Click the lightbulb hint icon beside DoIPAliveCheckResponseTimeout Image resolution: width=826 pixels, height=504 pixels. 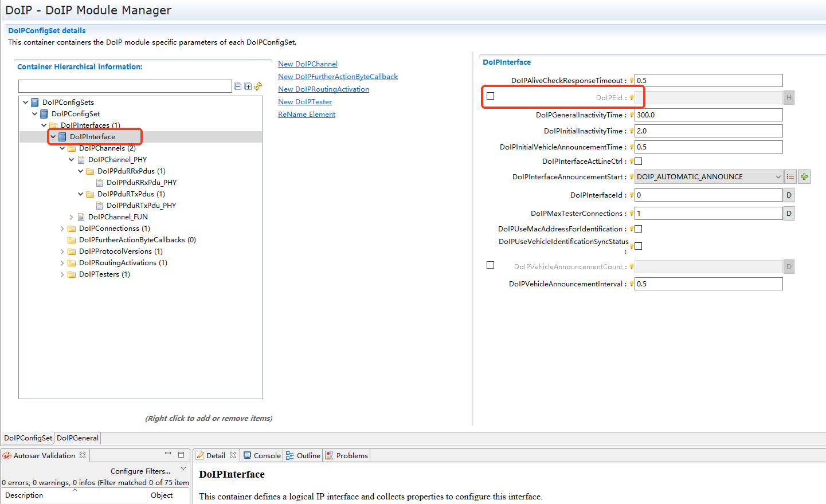(x=632, y=81)
